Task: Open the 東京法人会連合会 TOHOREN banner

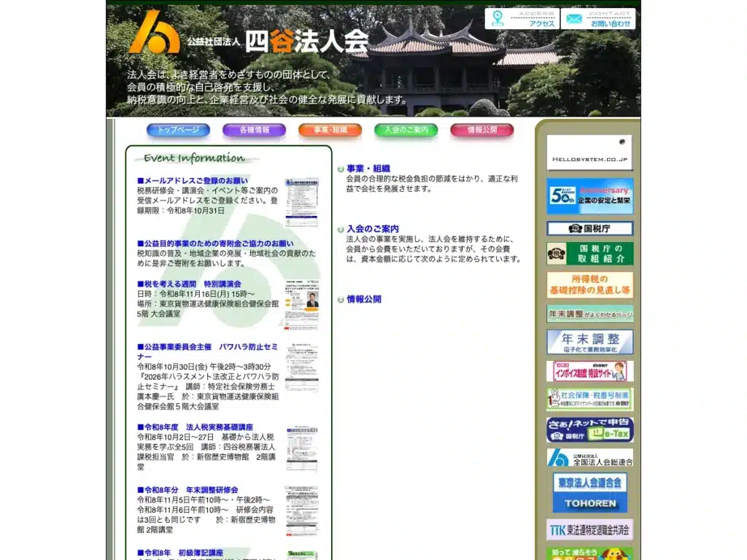Action: point(589,492)
